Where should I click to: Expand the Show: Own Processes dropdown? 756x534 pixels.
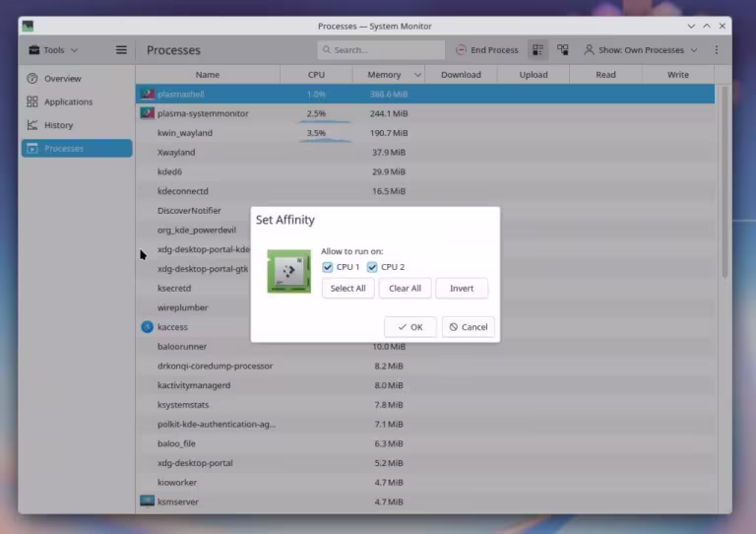tap(641, 49)
